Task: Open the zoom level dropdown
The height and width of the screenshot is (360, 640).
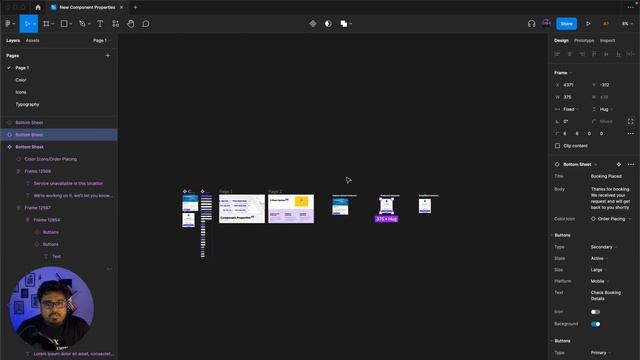Action: coord(627,24)
